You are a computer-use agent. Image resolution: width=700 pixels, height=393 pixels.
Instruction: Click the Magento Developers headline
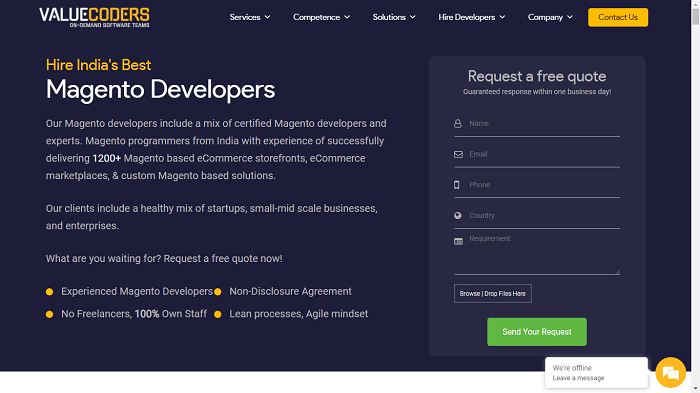(160, 90)
